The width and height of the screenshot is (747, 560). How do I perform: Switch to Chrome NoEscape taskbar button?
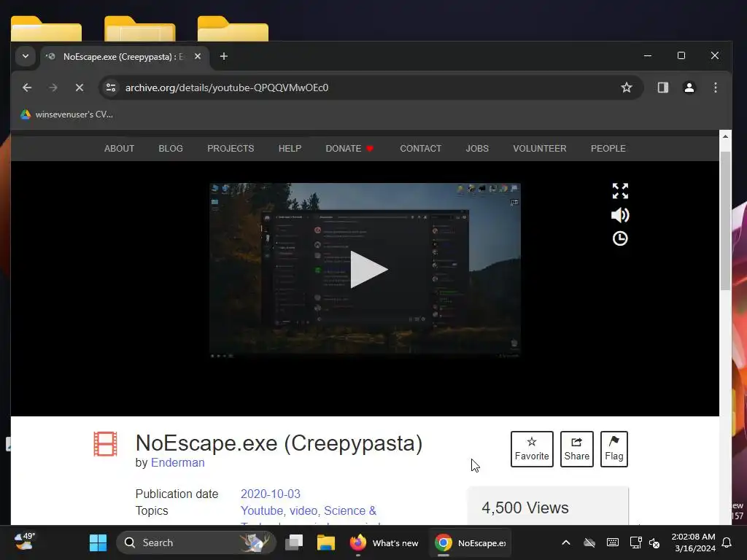[470, 542]
